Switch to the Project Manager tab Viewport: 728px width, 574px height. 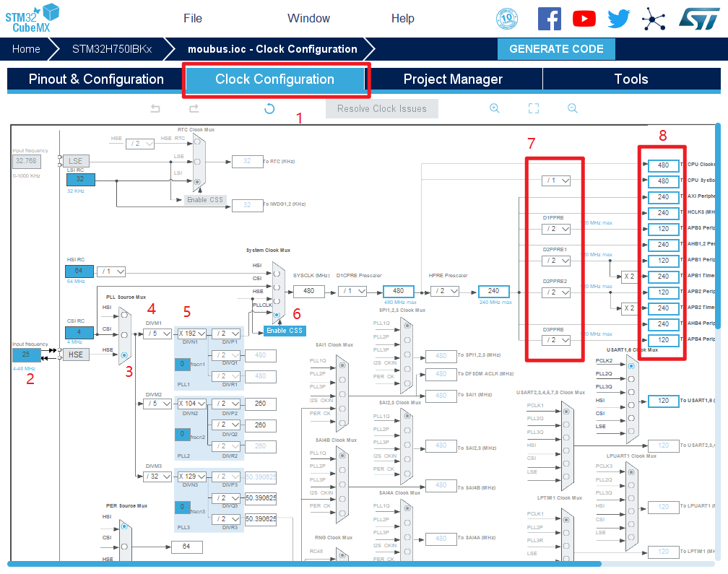(x=453, y=79)
